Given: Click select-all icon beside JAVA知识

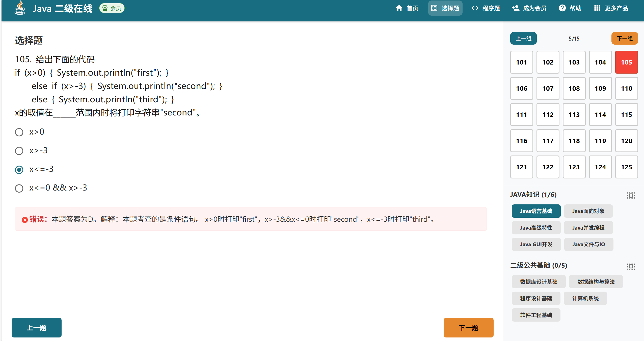Looking at the screenshot, I should 631,195.
